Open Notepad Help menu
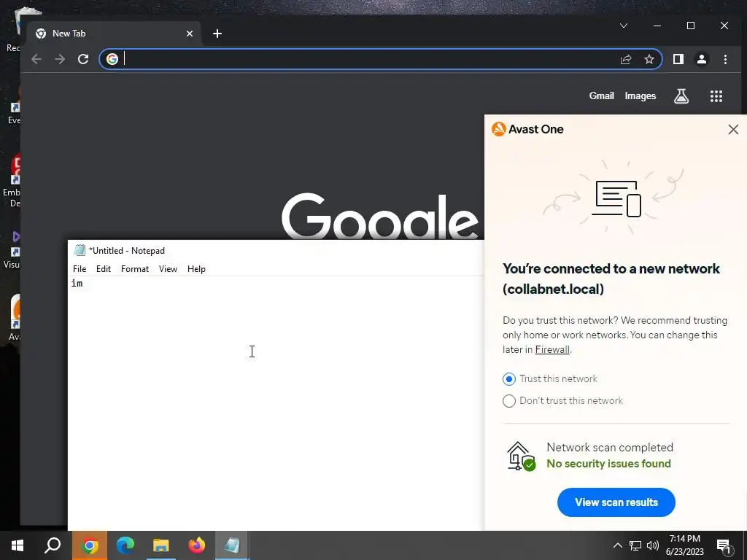 click(196, 269)
